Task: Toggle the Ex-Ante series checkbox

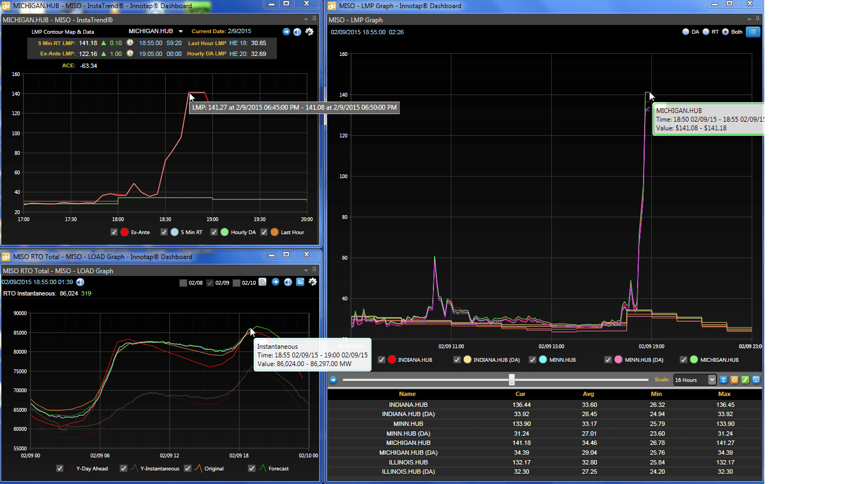Action: click(114, 232)
